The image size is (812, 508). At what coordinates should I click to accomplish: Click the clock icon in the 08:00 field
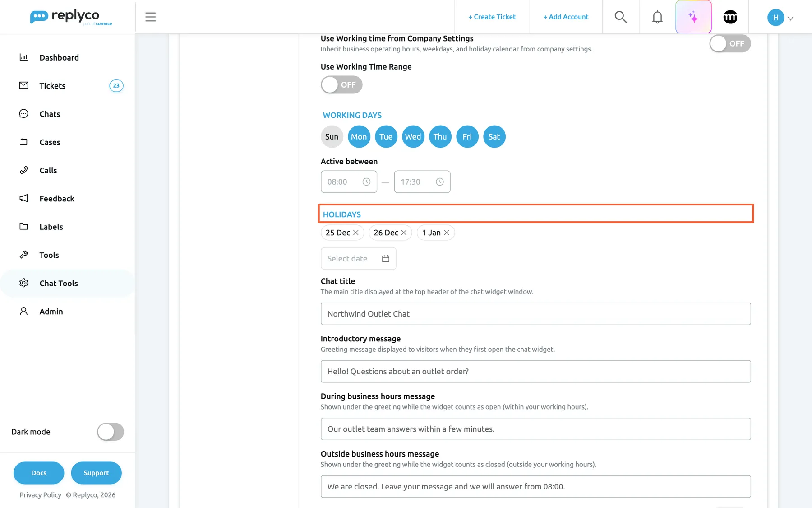pos(366,182)
